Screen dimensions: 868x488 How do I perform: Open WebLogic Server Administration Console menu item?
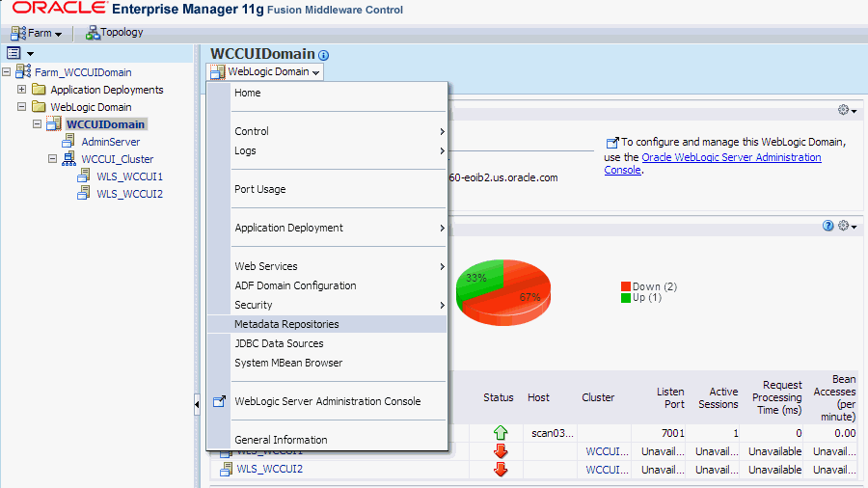[x=327, y=402]
